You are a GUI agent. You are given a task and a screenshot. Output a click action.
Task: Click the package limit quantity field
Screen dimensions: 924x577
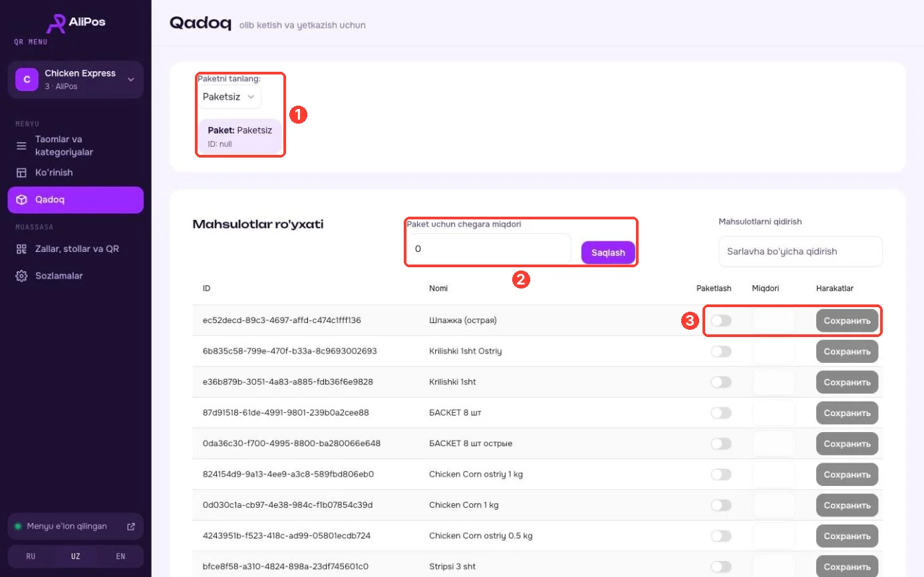[x=489, y=249]
